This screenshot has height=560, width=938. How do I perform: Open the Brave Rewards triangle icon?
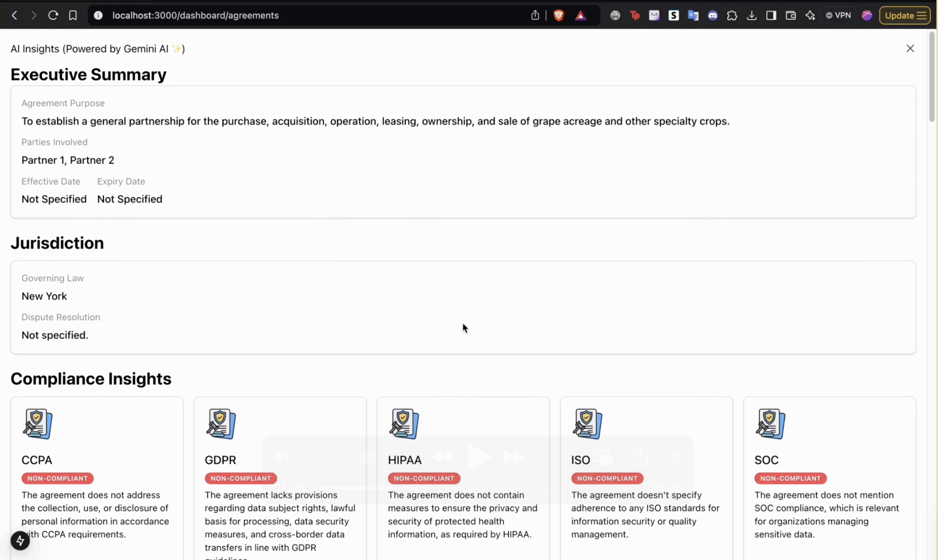(581, 16)
